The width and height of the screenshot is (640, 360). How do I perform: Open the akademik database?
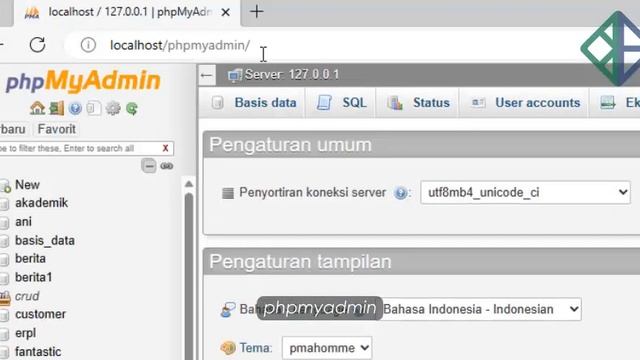coord(42,202)
